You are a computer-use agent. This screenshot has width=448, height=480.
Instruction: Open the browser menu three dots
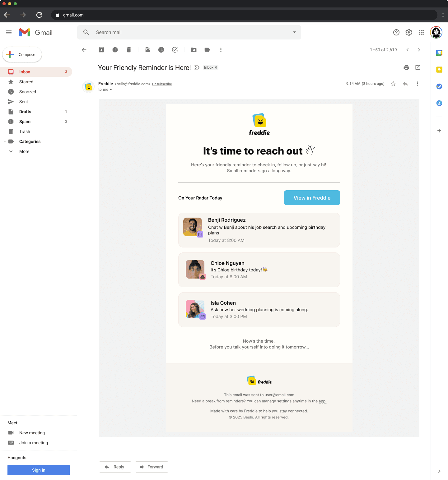[443, 15]
